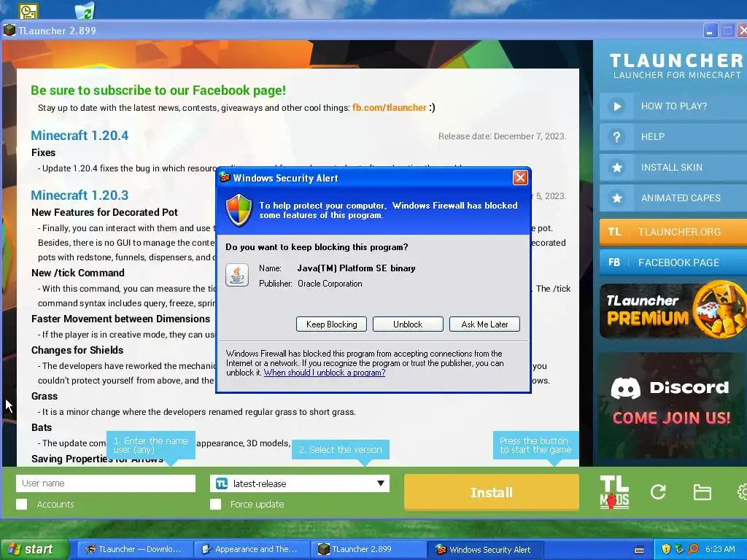Screen dimensions: 747x560
Task: Switch to Appearance and The... taskbar item
Action: (x=251, y=549)
